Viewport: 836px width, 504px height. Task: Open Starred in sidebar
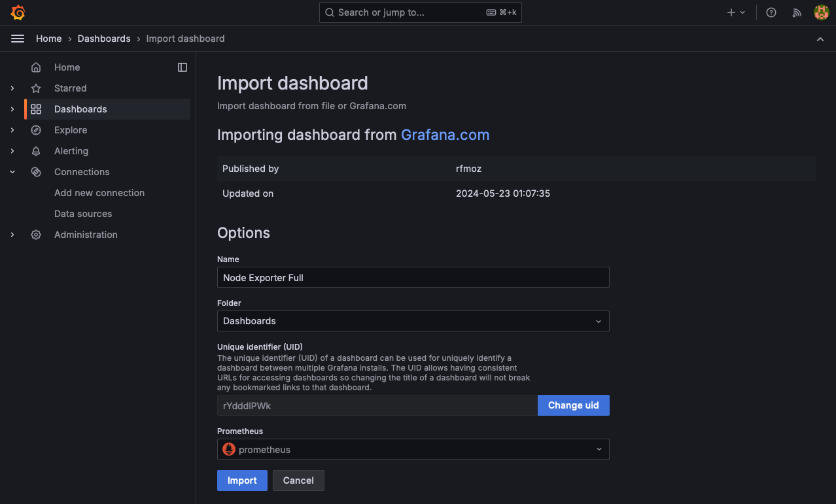[70, 88]
